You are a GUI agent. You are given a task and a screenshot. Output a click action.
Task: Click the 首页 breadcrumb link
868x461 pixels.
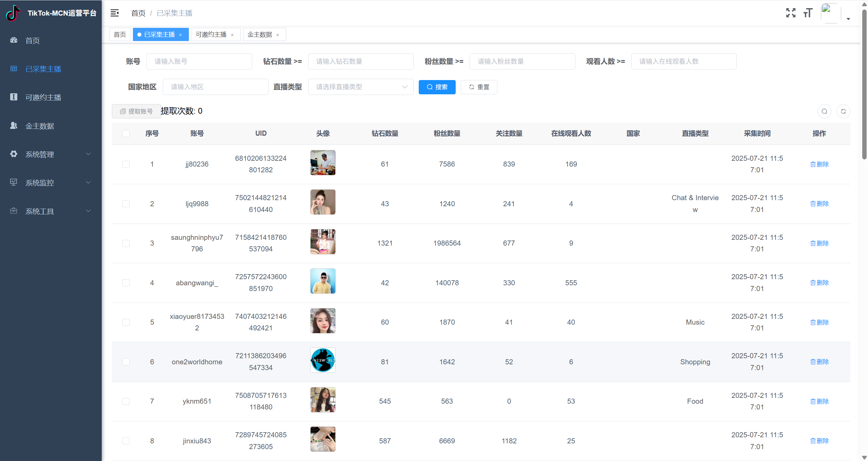tap(138, 13)
